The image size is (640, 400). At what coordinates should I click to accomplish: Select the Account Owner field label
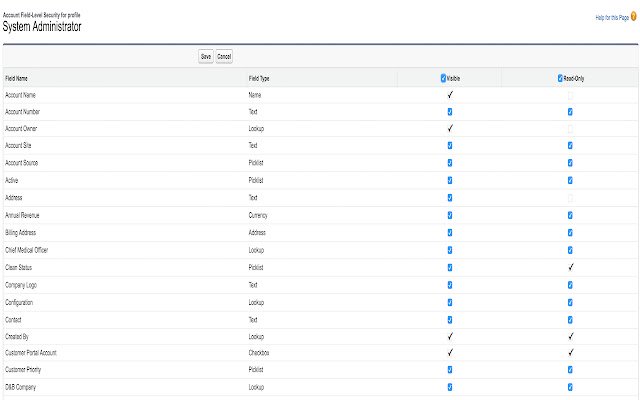(x=21, y=129)
